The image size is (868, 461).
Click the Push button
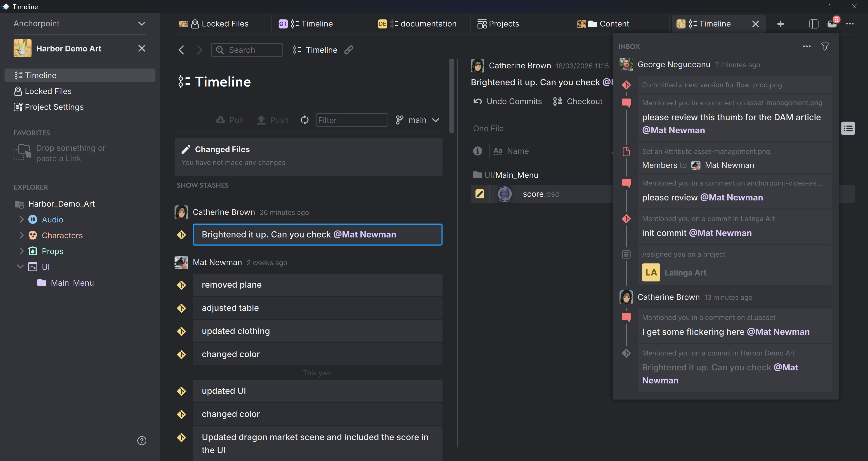[x=272, y=120]
